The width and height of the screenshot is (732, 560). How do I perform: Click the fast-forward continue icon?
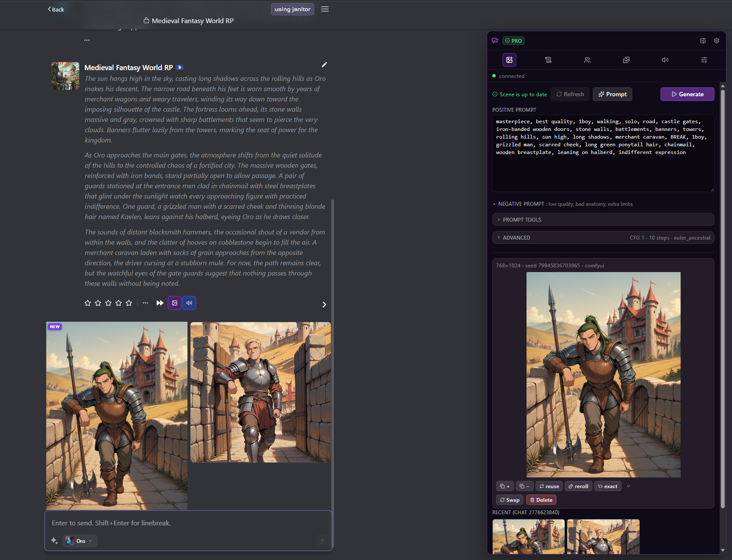[160, 303]
